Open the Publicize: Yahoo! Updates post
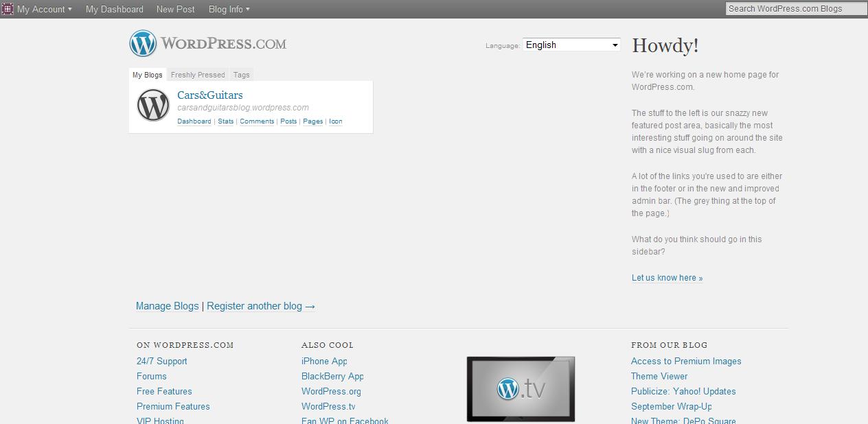 (683, 391)
